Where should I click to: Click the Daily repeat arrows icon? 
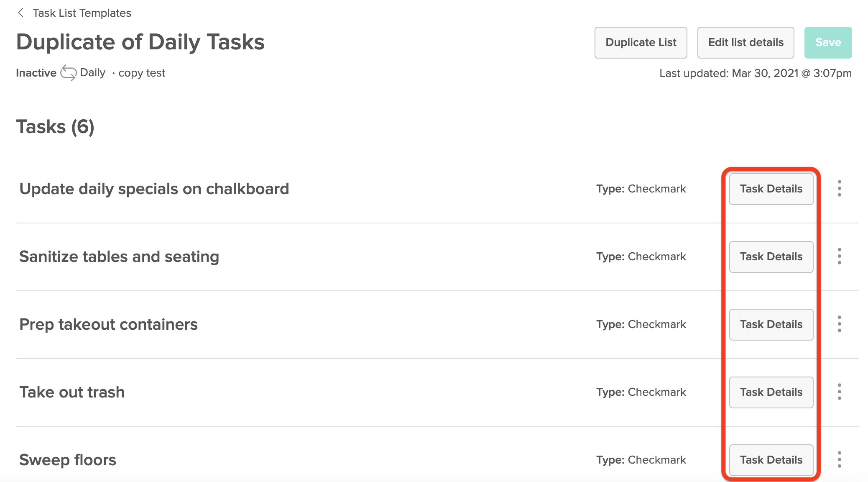click(68, 73)
